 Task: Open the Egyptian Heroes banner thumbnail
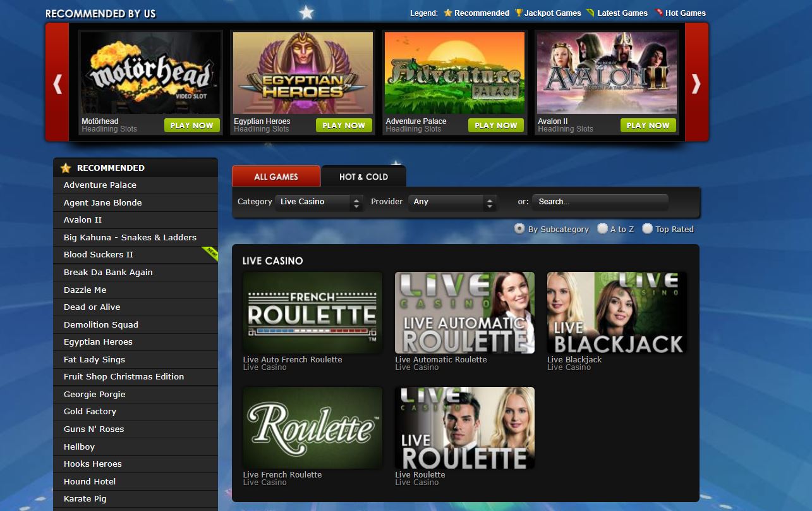(x=303, y=73)
